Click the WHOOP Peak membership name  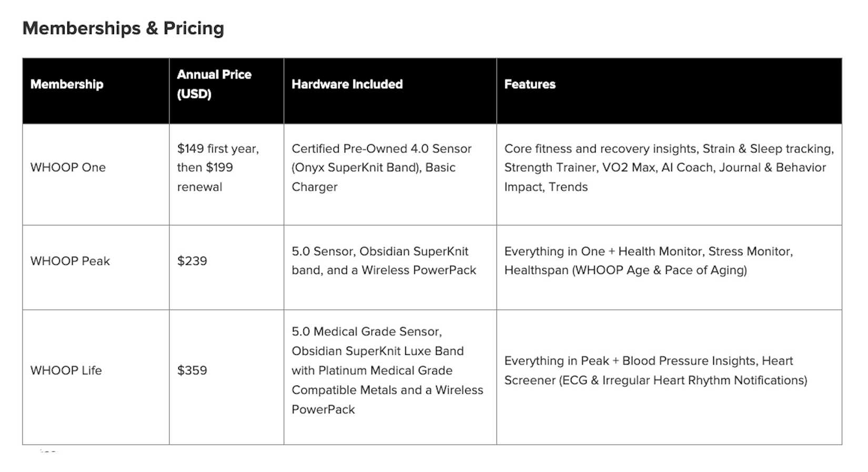tap(70, 261)
